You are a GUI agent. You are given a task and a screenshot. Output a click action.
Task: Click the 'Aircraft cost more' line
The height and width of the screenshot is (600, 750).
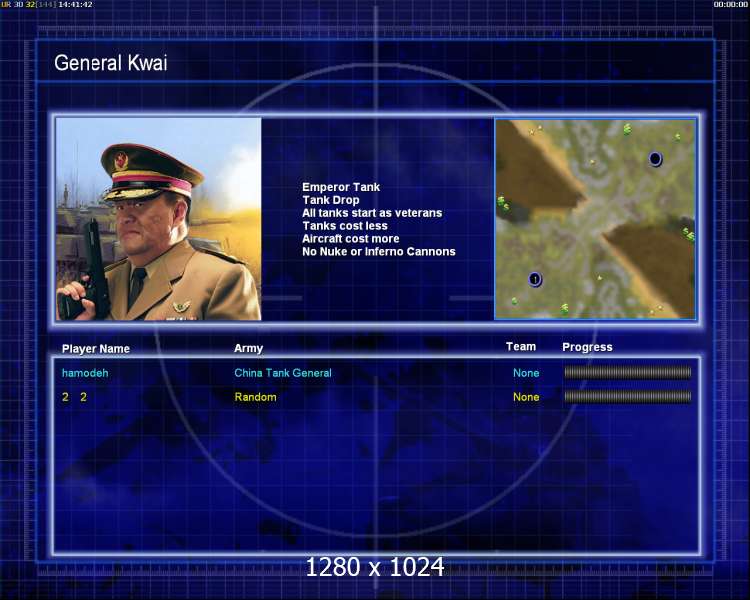(x=351, y=239)
